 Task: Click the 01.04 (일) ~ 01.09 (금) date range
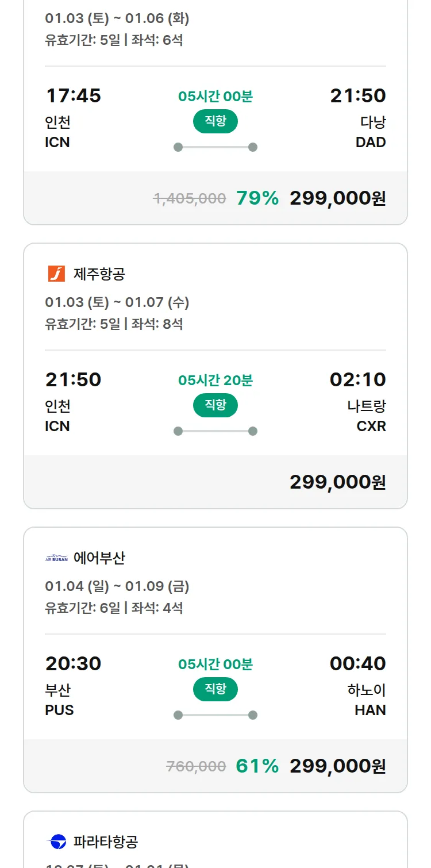(x=117, y=586)
